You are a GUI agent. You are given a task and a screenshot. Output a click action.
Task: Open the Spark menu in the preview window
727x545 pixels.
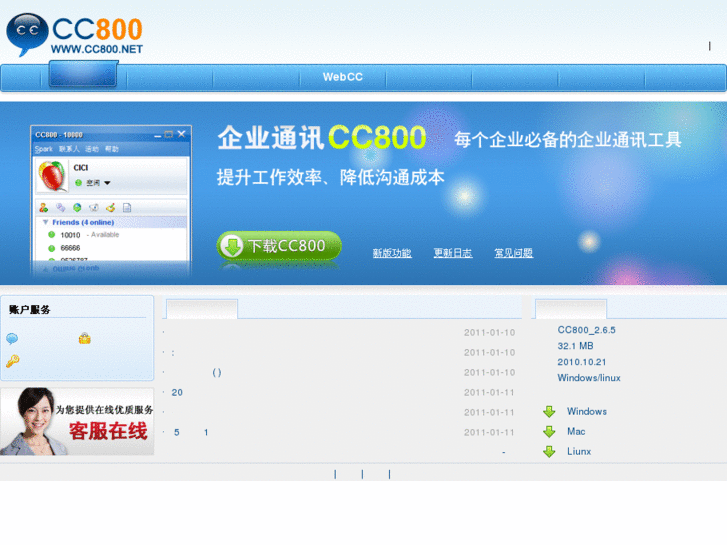pos(44,149)
